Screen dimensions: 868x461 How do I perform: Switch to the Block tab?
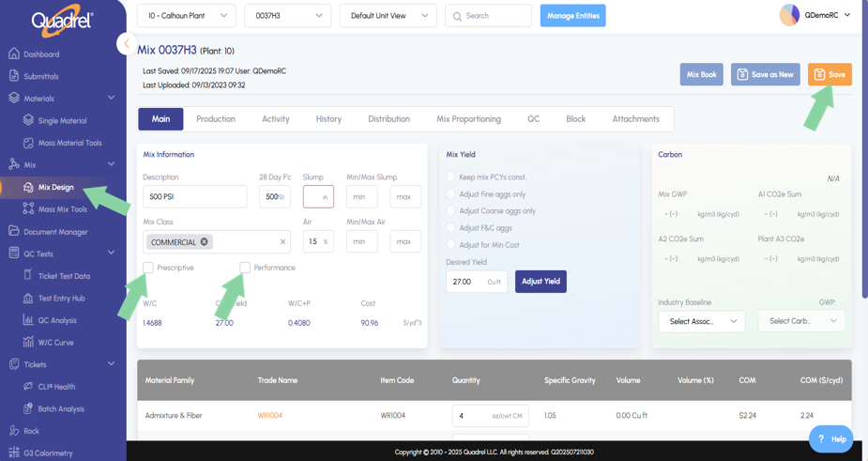[x=576, y=119]
